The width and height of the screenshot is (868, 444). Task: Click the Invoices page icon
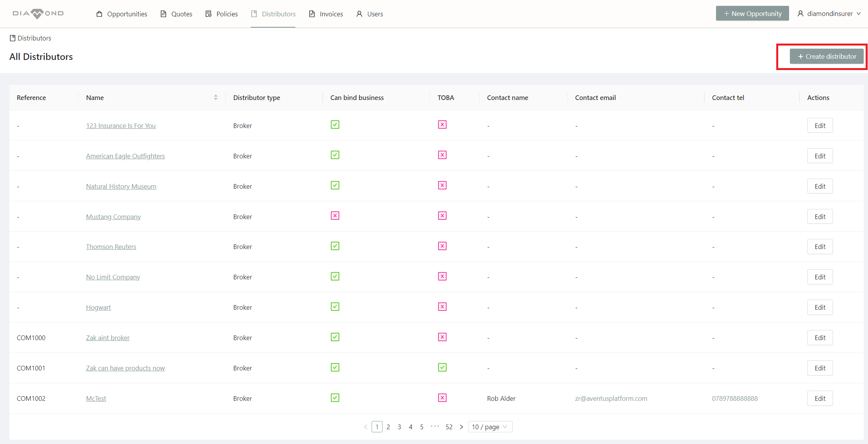pos(312,14)
